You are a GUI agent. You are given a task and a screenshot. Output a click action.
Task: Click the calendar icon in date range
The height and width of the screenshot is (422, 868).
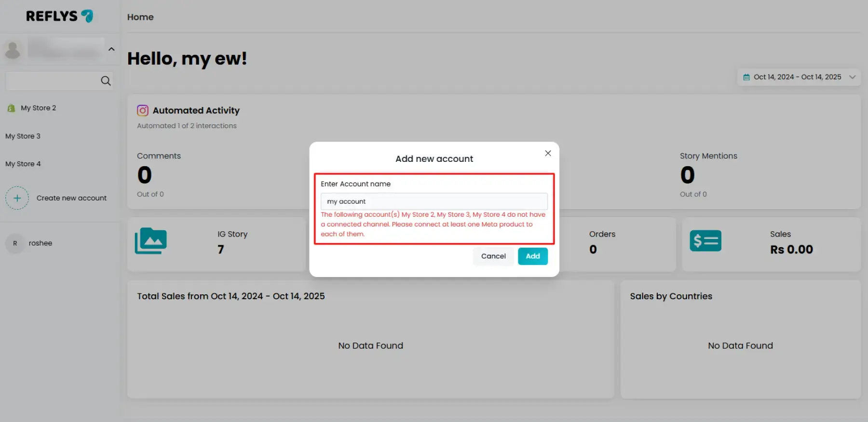(746, 77)
